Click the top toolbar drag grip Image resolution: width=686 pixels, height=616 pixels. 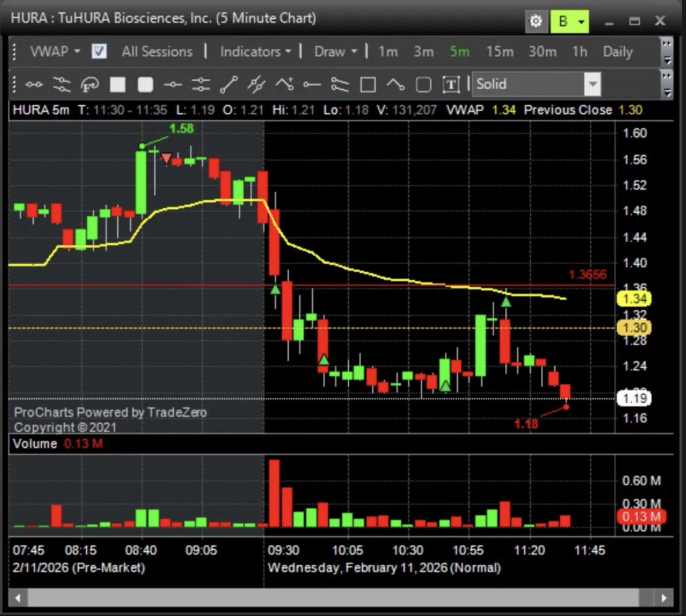[x=15, y=51]
